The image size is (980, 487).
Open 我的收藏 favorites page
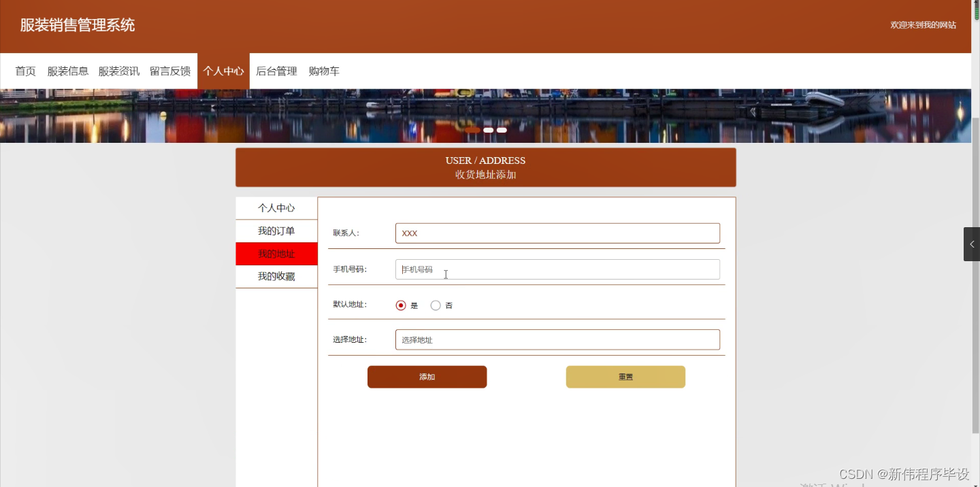[x=276, y=275]
